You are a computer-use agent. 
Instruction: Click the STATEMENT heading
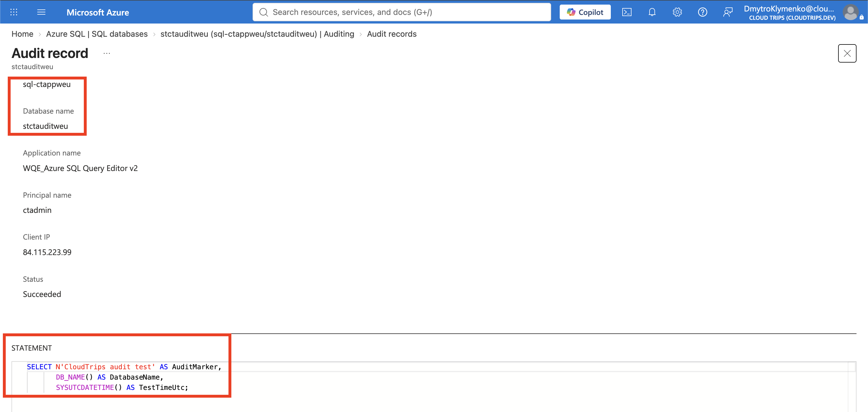32,348
